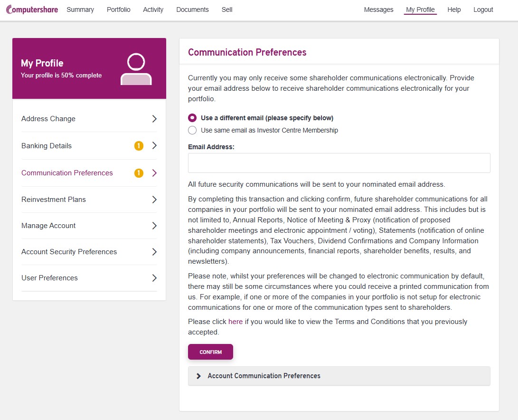This screenshot has width=518, height=420.
Task: Open the Terms and Conditions 'here' link
Action: click(x=235, y=322)
